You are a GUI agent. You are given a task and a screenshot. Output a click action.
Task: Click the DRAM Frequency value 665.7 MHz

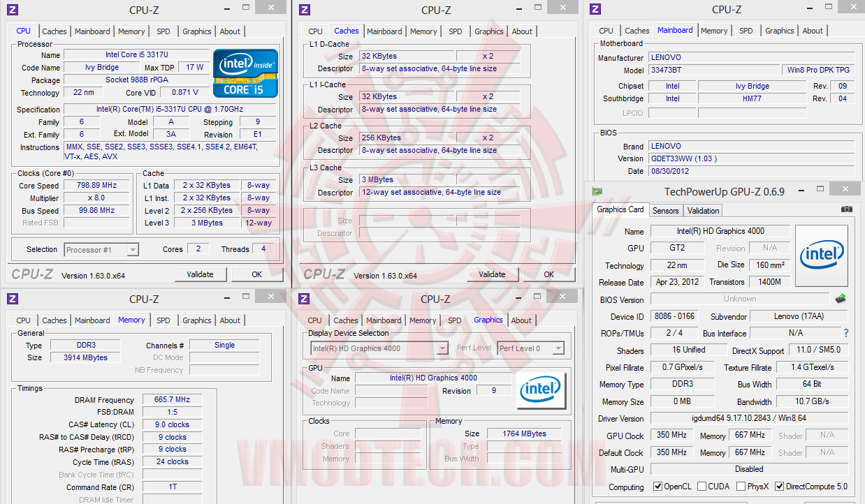pos(172,400)
